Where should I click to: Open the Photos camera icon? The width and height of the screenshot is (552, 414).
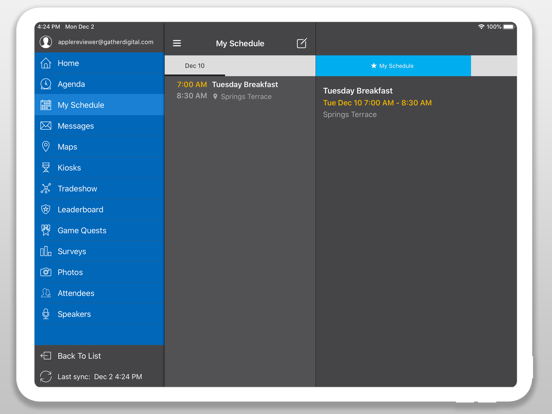point(46,272)
